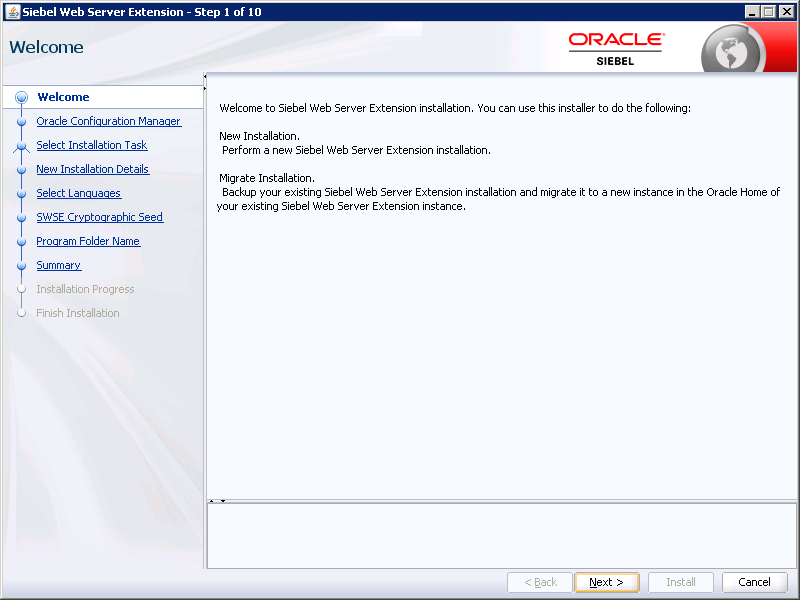Click the Welcome step bullet icon

(x=21, y=97)
